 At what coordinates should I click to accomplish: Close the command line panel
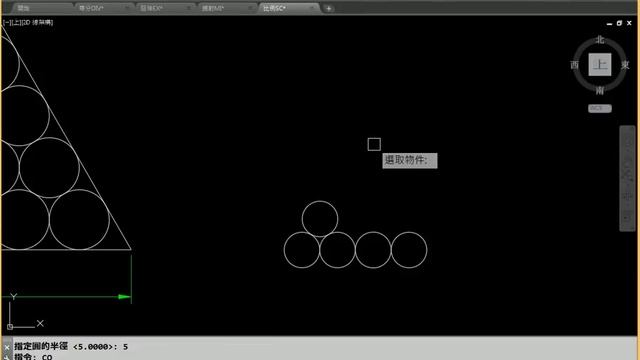click(x=7, y=347)
